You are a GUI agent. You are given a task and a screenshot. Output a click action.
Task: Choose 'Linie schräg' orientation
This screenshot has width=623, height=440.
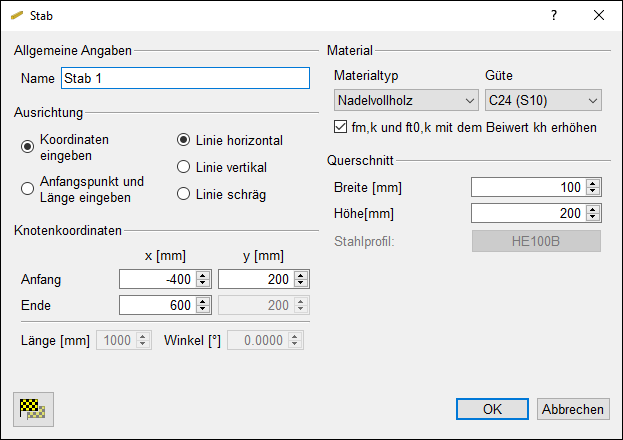[183, 194]
